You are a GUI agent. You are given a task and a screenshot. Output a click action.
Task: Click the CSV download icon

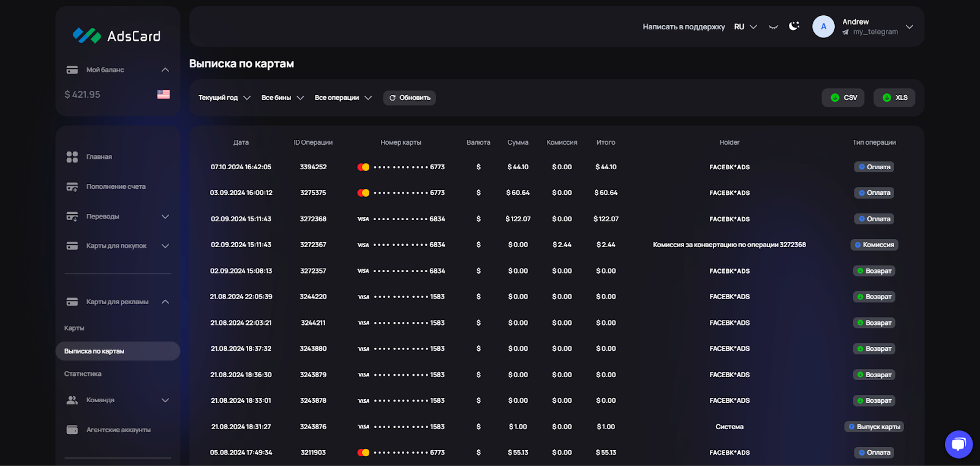coord(834,97)
